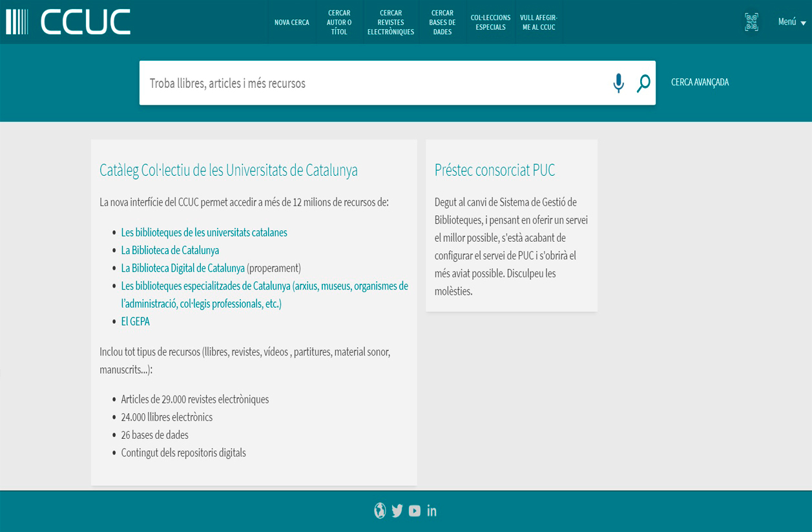Click text '24.000 llibres electrònics'
Screen dimensions: 812x532
click(167, 417)
